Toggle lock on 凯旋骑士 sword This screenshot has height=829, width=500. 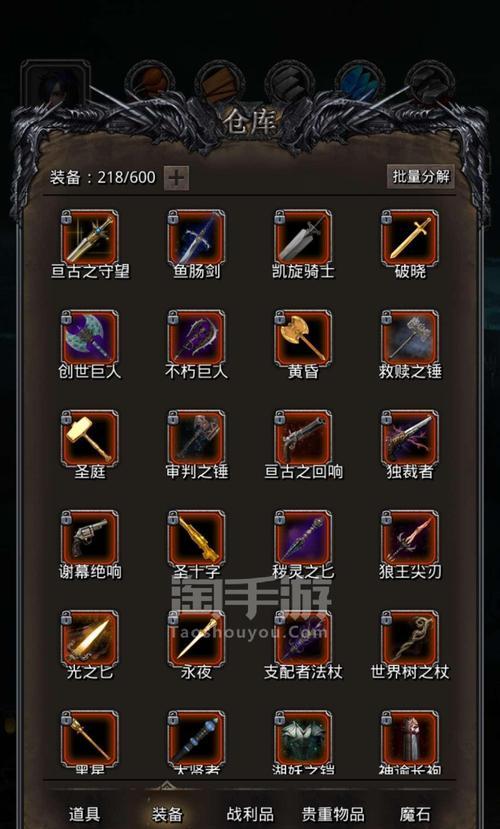point(280,218)
